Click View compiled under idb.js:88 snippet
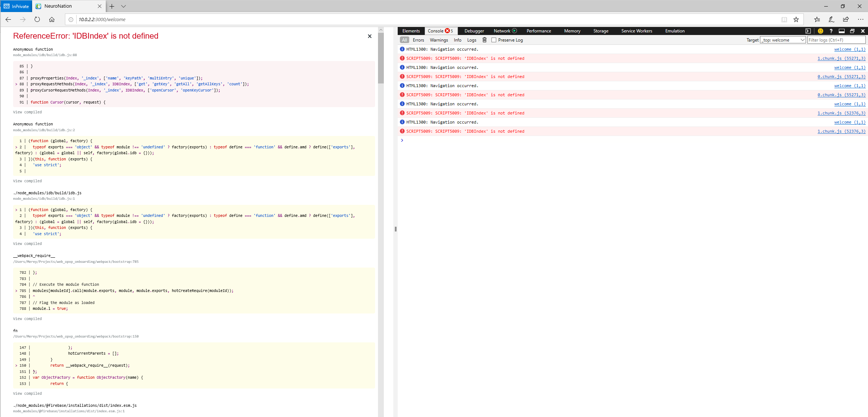 27,112
